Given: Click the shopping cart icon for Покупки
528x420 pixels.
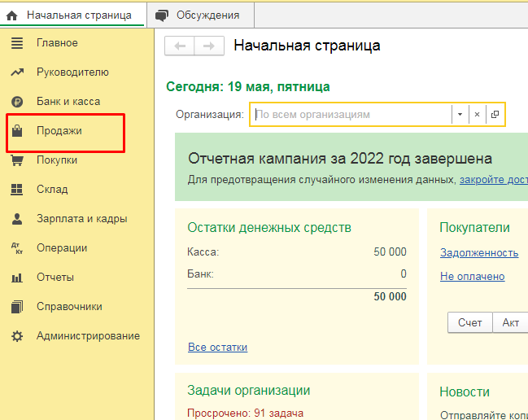Looking at the screenshot, I should pos(17,160).
